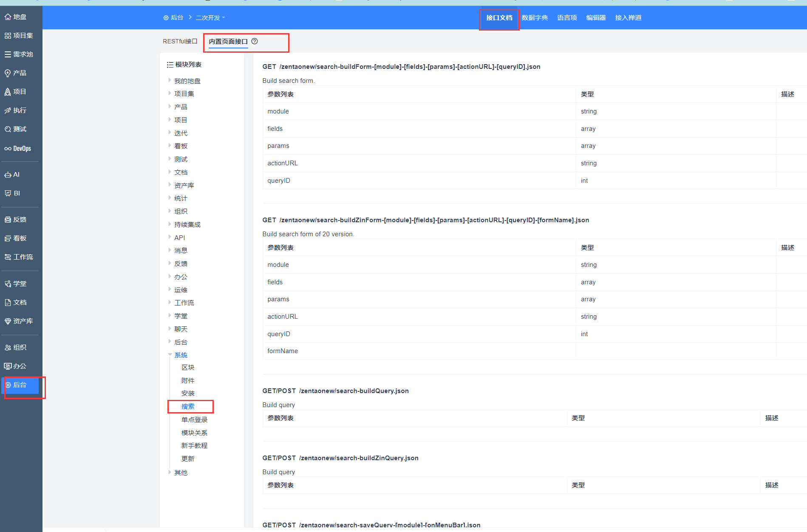Open the AI robot icon
Screen dimensions: 807x532
(x=8, y=175)
